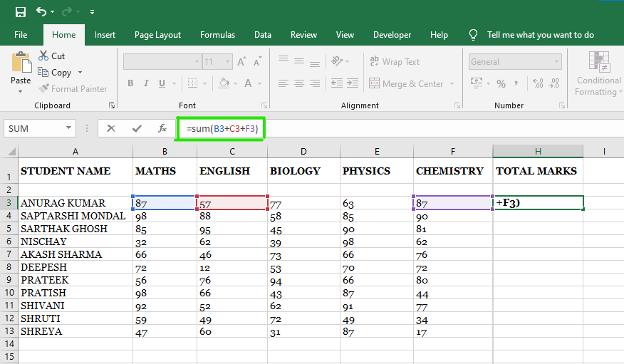This screenshot has width=624, height=364.
Task: Confirm the formula with the checkmark icon
Action: (137, 128)
